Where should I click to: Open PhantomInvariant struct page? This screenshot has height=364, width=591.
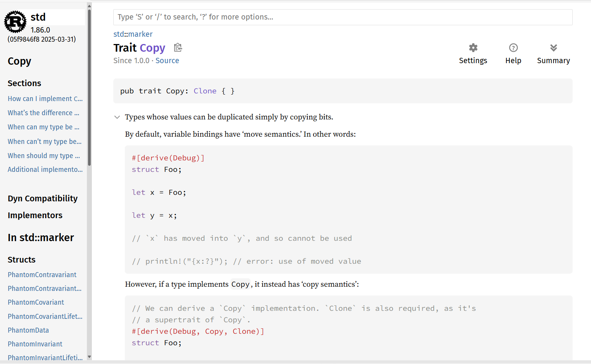35,344
